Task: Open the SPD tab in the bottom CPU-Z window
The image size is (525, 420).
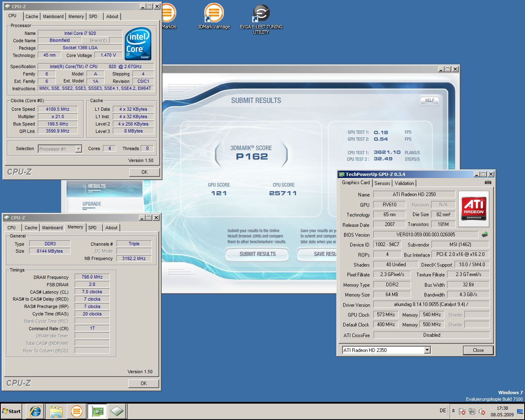Action: [x=92, y=228]
